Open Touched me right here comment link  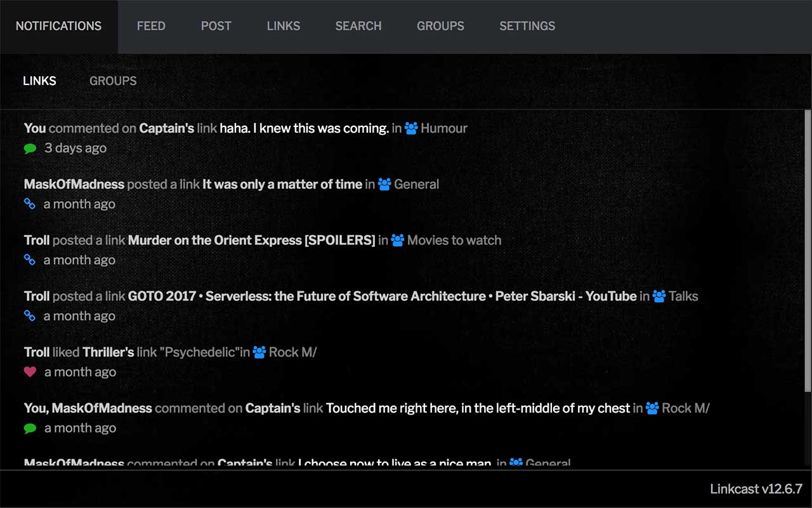pos(478,408)
